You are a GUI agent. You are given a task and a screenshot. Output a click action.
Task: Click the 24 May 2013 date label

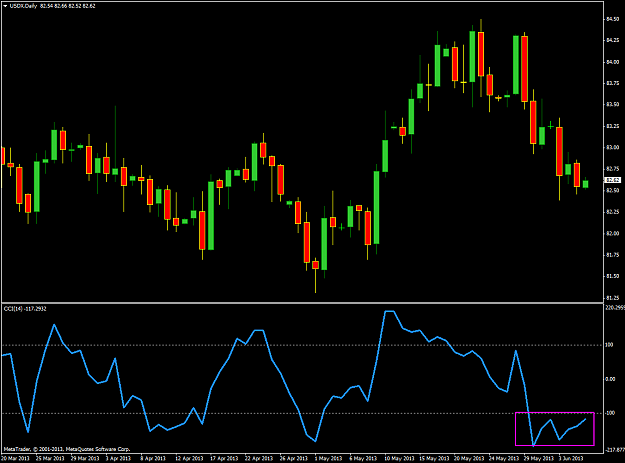[x=504, y=459]
